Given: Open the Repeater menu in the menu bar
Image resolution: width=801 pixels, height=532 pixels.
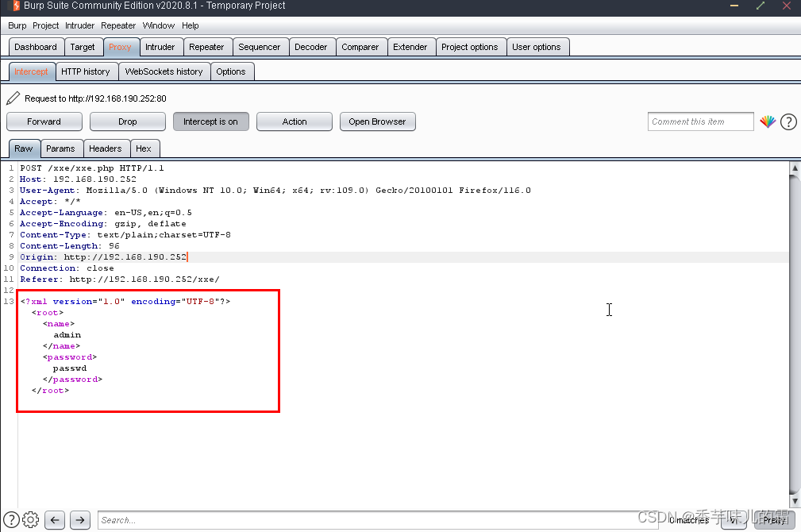Looking at the screenshot, I should click(x=118, y=25).
